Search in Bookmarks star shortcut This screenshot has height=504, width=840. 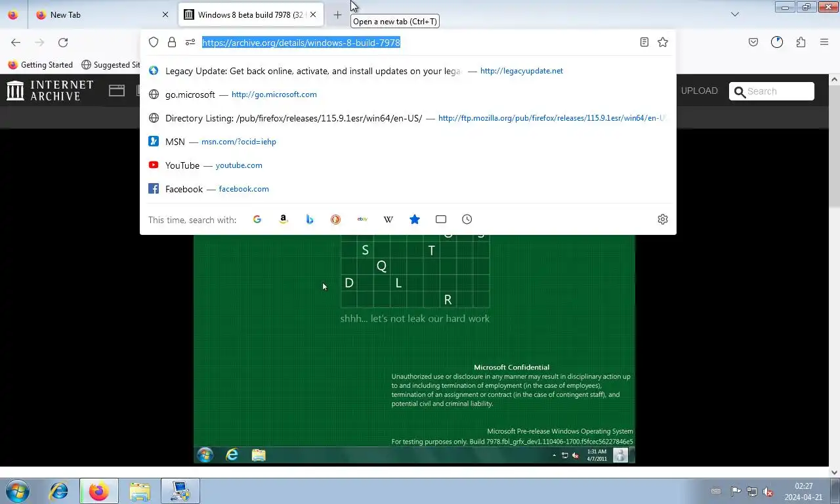coord(415,219)
